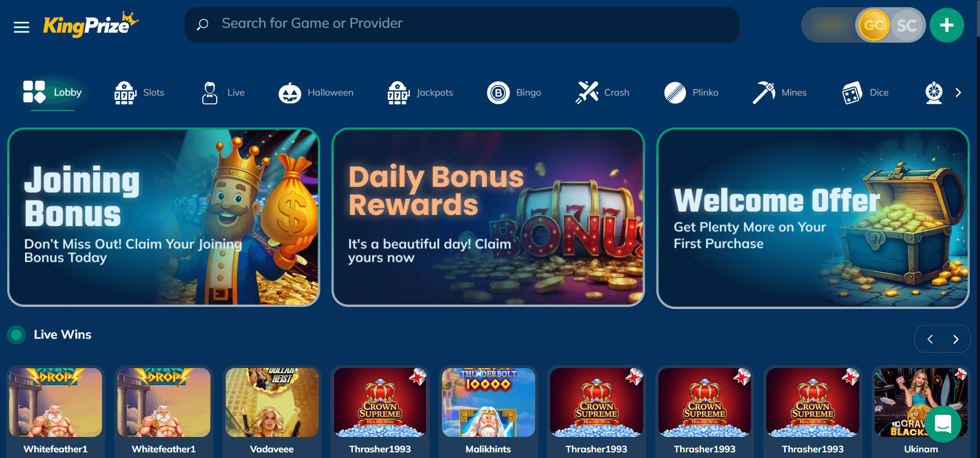The width and height of the screenshot is (980, 458).
Task: Open the live chat support bubble
Action: (x=943, y=424)
